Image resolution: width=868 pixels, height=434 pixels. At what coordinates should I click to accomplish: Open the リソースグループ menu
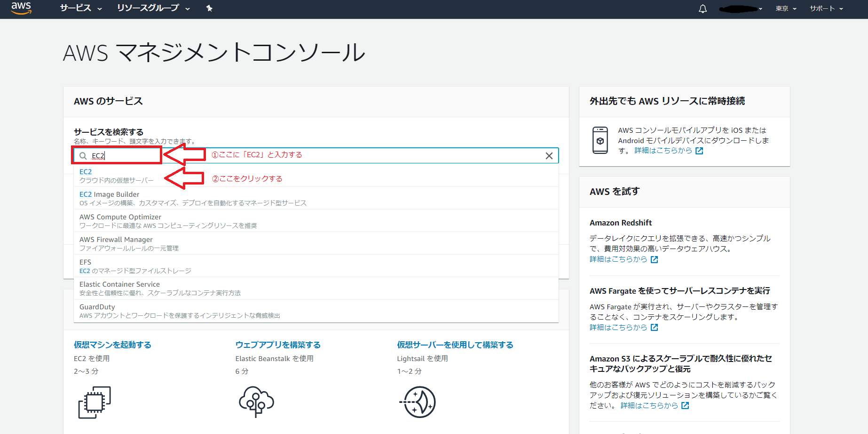152,8
